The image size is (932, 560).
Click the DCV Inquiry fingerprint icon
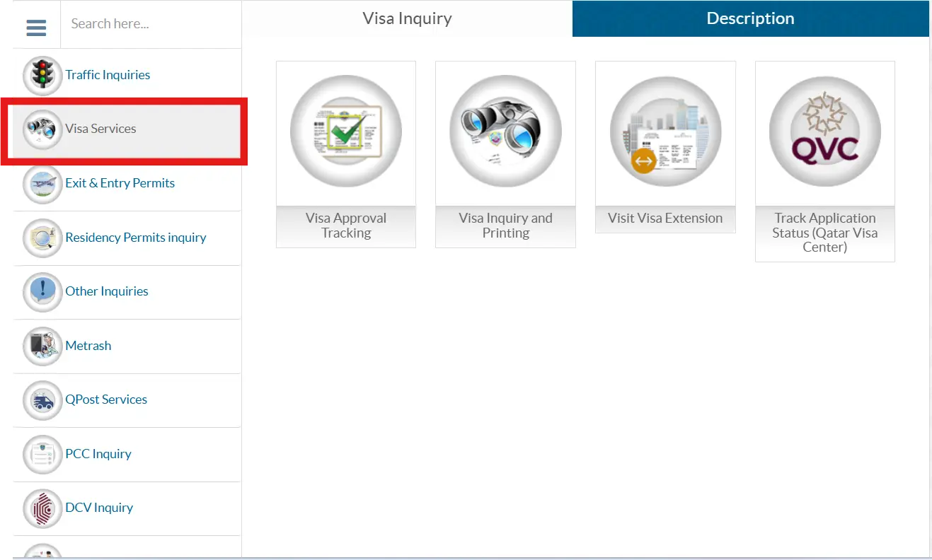click(42, 508)
